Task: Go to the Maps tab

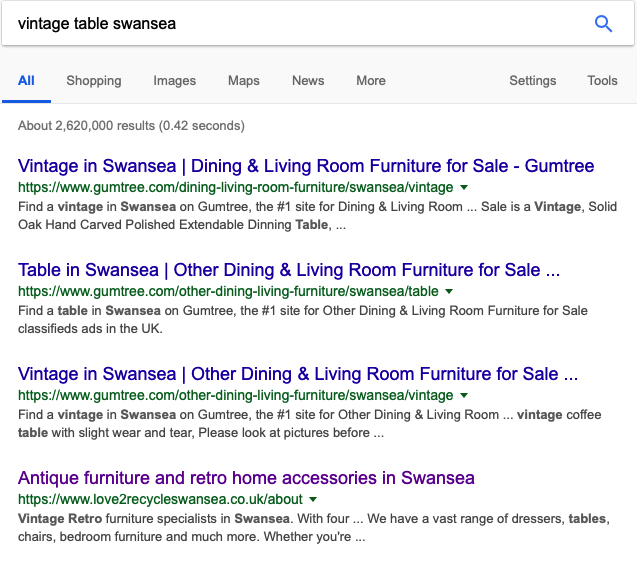Action: click(x=244, y=80)
